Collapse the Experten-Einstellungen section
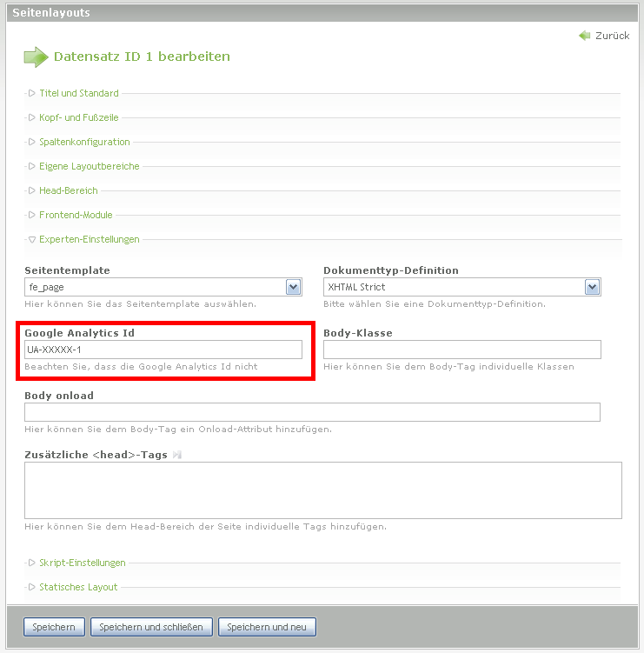The width and height of the screenshot is (644, 653). point(89,239)
